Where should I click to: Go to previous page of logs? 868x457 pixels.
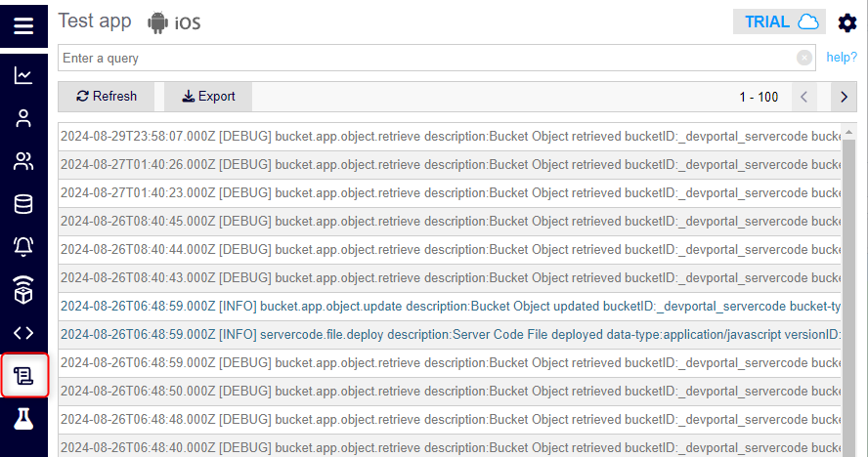(803, 97)
